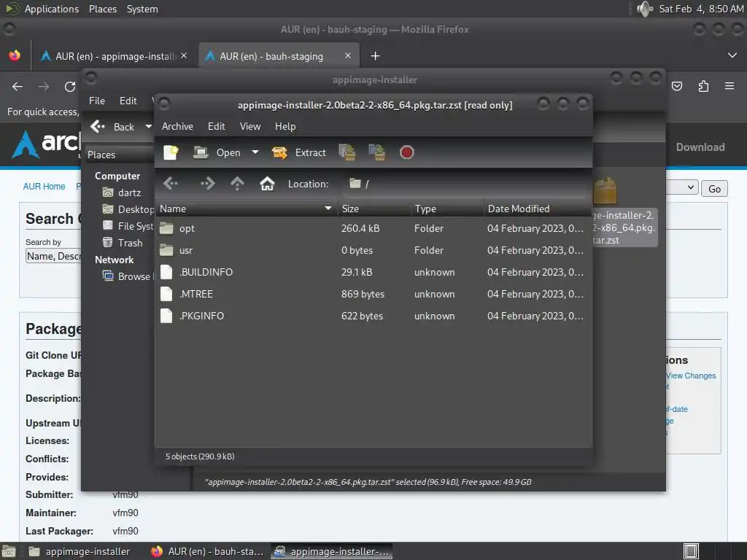The width and height of the screenshot is (747, 560).
Task: Open Firefox extensions puzzle icon
Action: (703, 86)
